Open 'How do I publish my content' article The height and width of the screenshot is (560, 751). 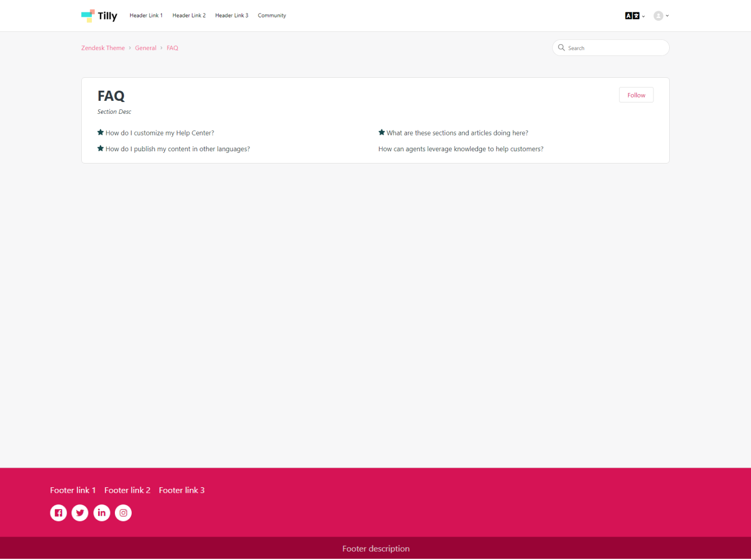tap(178, 150)
